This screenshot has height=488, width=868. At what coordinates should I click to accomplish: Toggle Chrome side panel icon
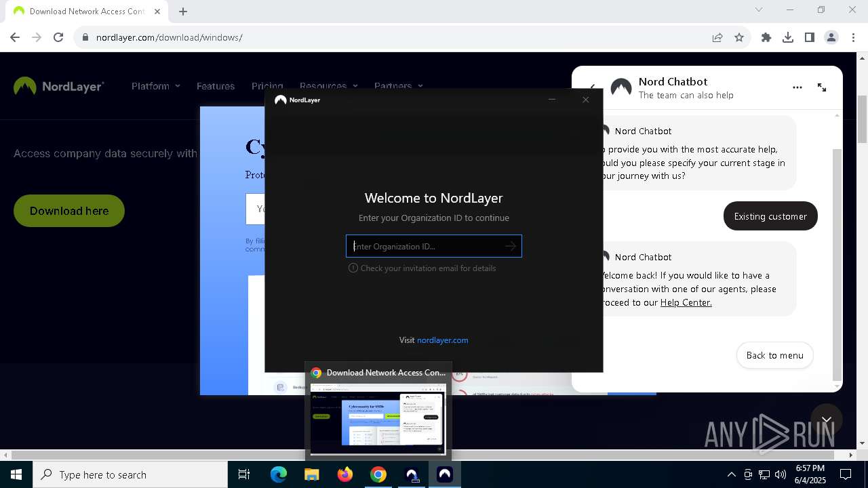[810, 37]
